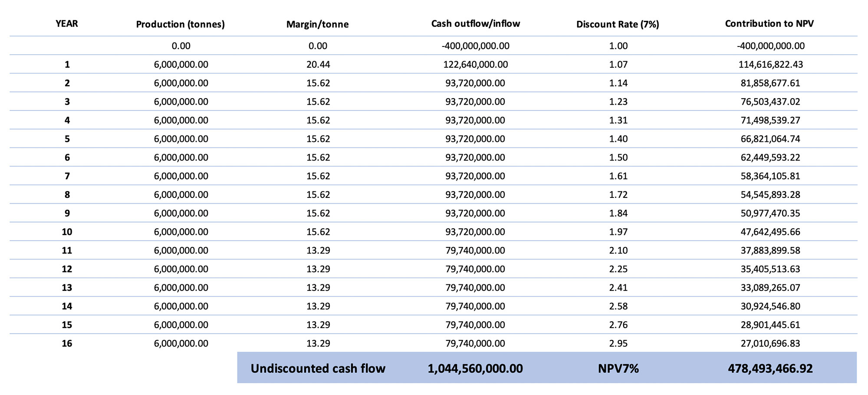Click NPV contribution 50,977,470.35
868x395 pixels.
pyautogui.click(x=770, y=213)
